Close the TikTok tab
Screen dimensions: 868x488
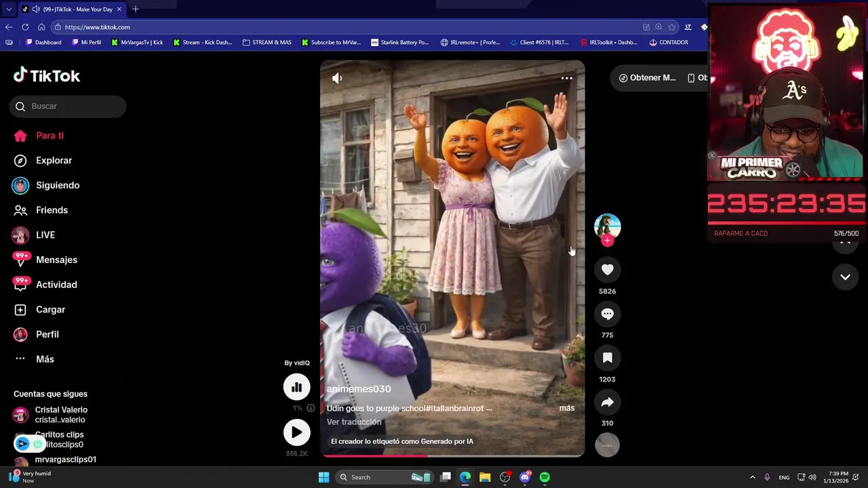[x=119, y=9]
